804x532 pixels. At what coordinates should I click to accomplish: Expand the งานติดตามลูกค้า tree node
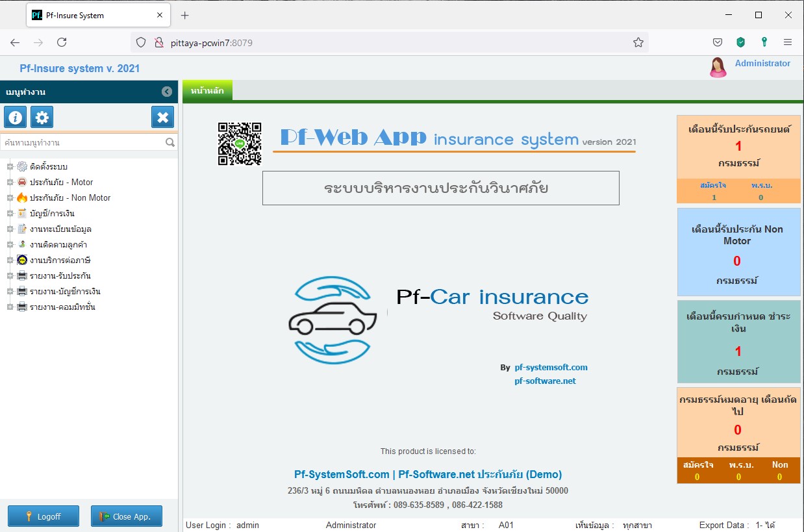(10, 245)
